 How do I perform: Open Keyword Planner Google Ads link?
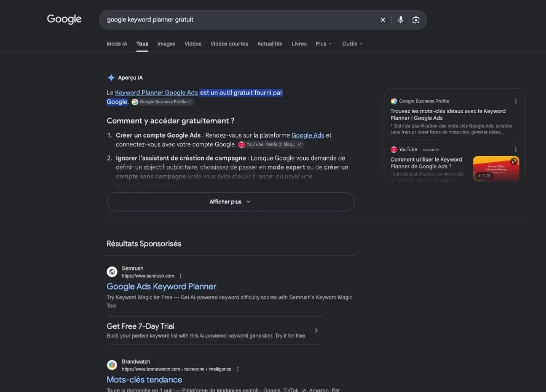coord(156,92)
